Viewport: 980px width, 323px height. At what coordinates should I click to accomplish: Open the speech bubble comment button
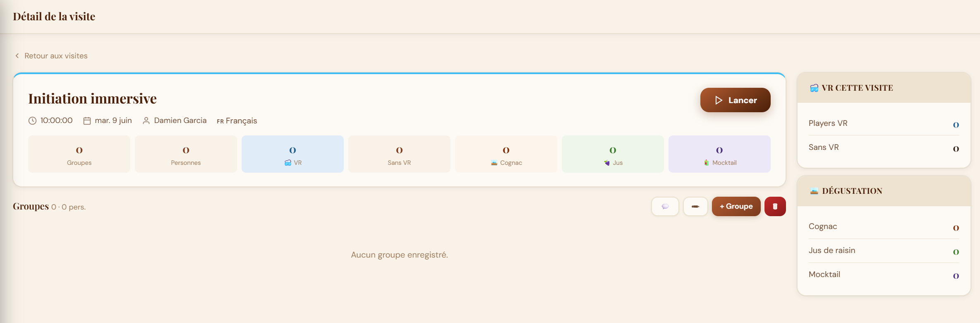pyautogui.click(x=665, y=206)
